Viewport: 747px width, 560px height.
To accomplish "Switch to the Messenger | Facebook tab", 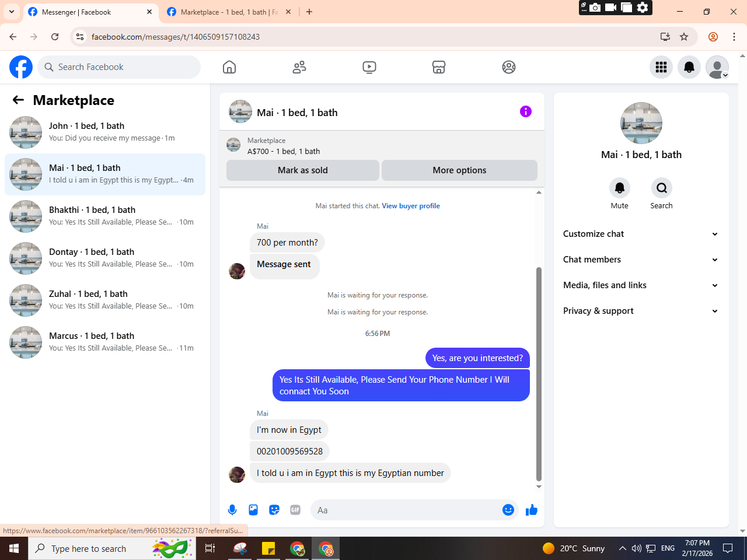I will pyautogui.click(x=90, y=12).
